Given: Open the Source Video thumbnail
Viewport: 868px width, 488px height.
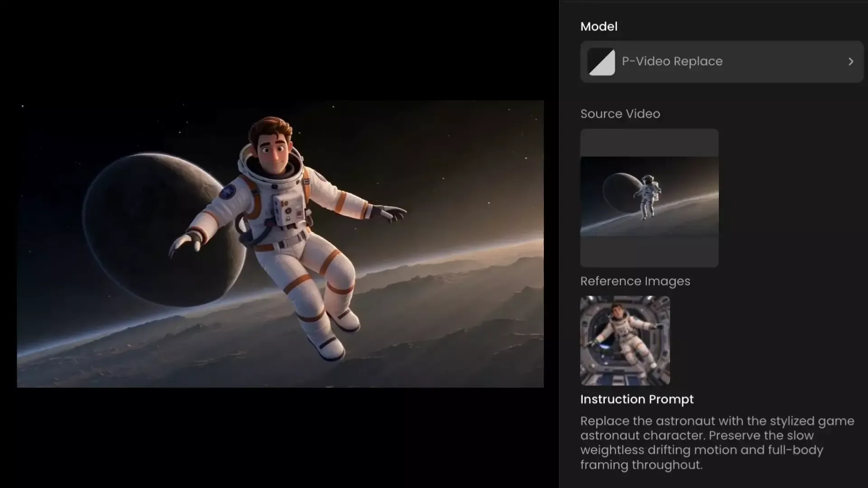Looking at the screenshot, I should point(649,198).
